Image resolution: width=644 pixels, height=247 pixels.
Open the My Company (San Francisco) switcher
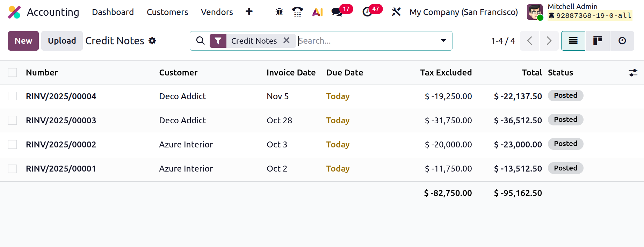(463, 12)
